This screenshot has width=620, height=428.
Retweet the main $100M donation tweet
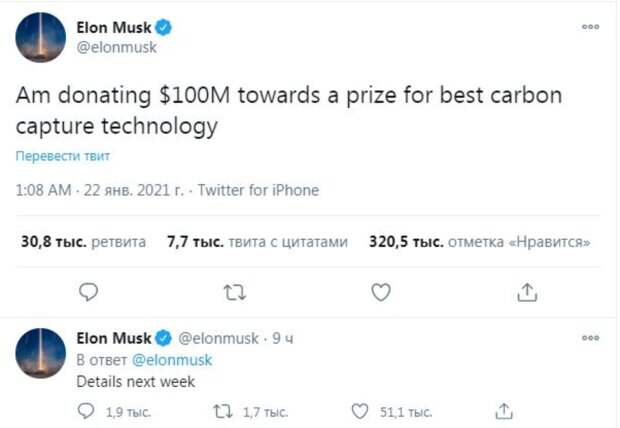pyautogui.click(x=235, y=292)
